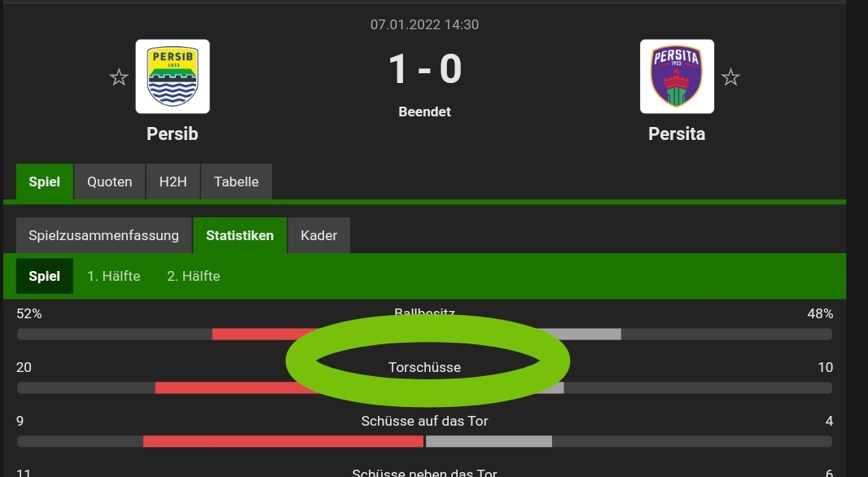Click the Persib team name
The image size is (868, 477).
pyautogui.click(x=172, y=134)
